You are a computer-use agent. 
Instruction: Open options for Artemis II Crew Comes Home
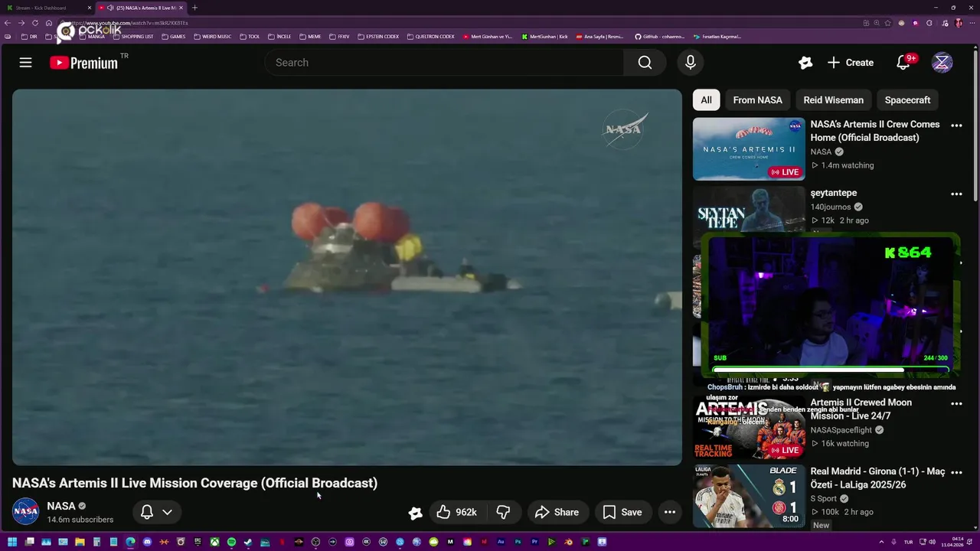tap(956, 126)
